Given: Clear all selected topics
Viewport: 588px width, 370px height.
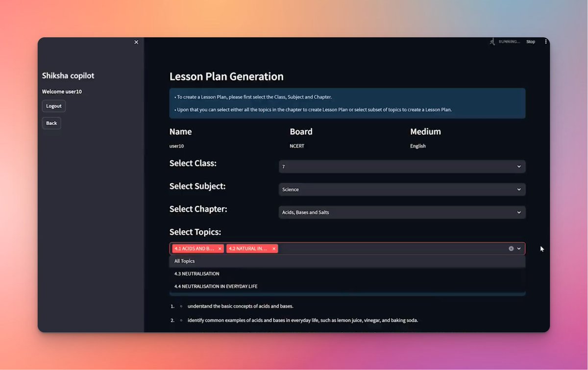Looking at the screenshot, I should (x=511, y=248).
